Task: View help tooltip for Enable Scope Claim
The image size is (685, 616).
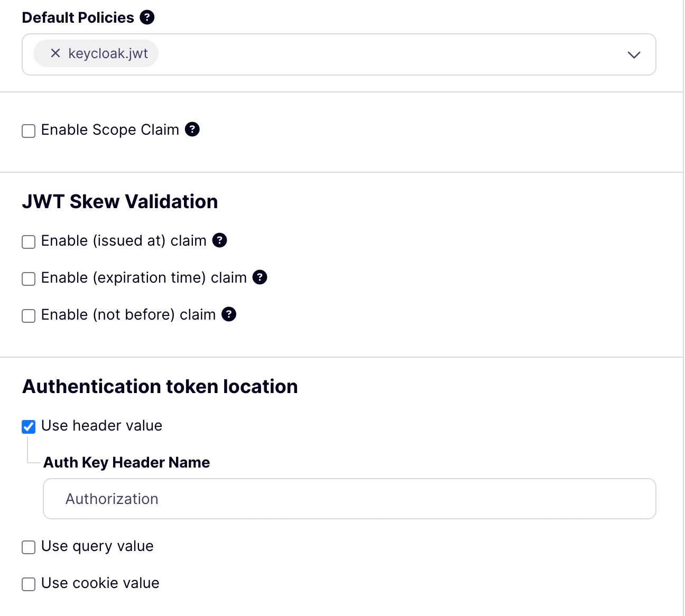Action: point(192,129)
